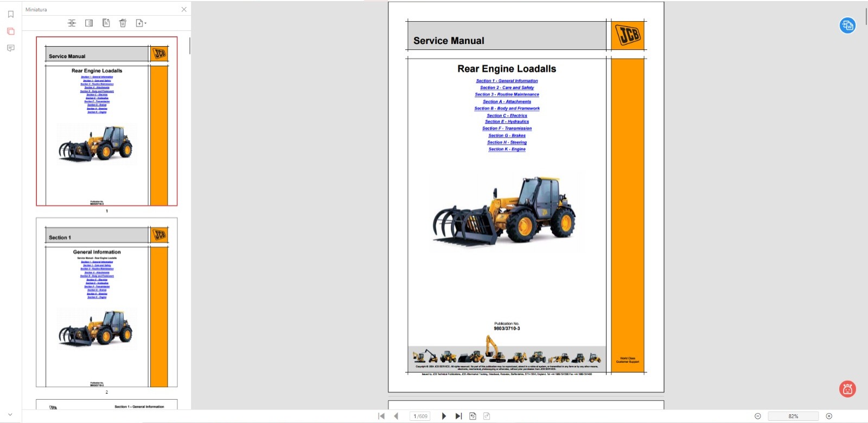Select the thumbnails panel icon in the sidebar
Screen dimensions: 868x423
tap(10, 31)
